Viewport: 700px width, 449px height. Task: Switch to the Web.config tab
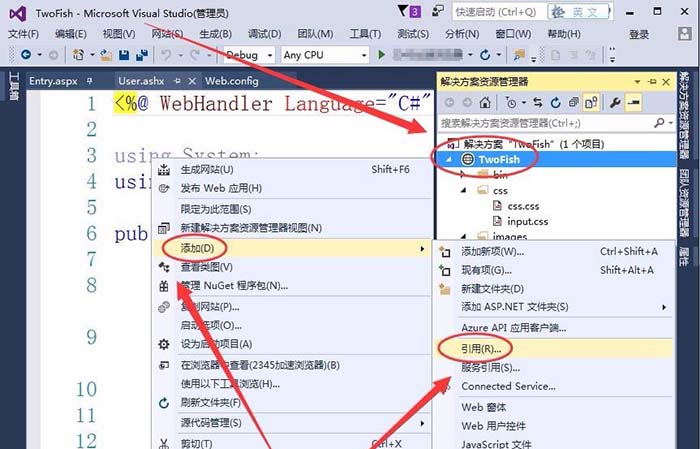pos(232,81)
